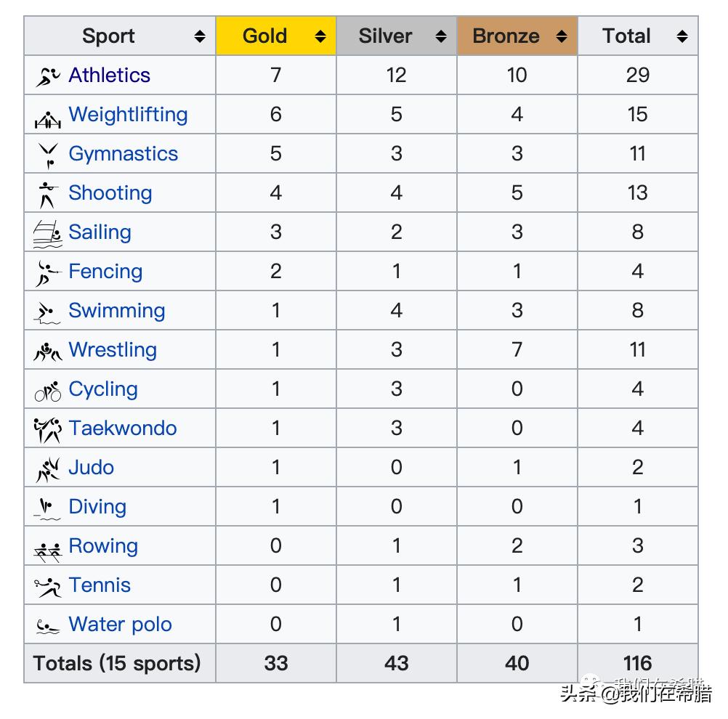728x719 pixels.
Task: Click the Taekwondo pictogram icon
Action: (48, 430)
